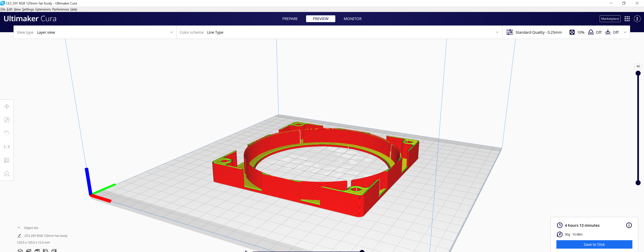Screen dimensions: 644x252
Task: Show the print time breakdown info icon
Action: pos(629,225)
